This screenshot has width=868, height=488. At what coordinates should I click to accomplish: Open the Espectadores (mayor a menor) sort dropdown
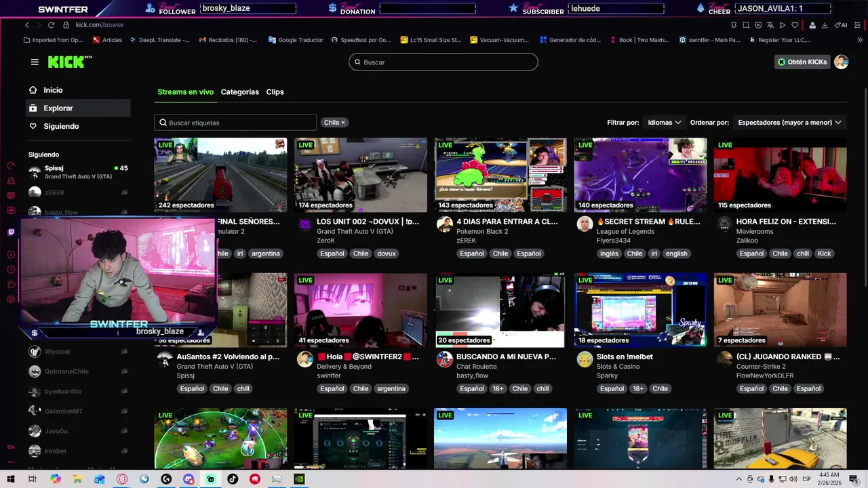coord(789,123)
